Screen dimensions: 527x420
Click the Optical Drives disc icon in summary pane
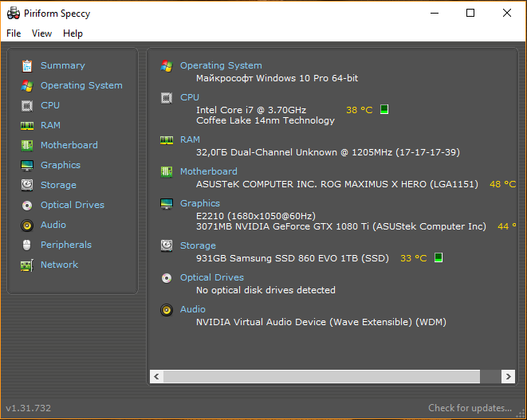pyautogui.click(x=167, y=278)
